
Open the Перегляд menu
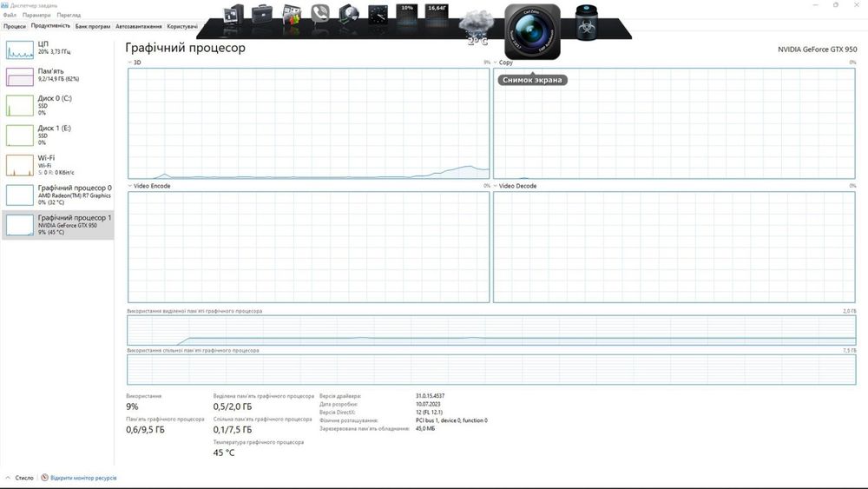(69, 15)
